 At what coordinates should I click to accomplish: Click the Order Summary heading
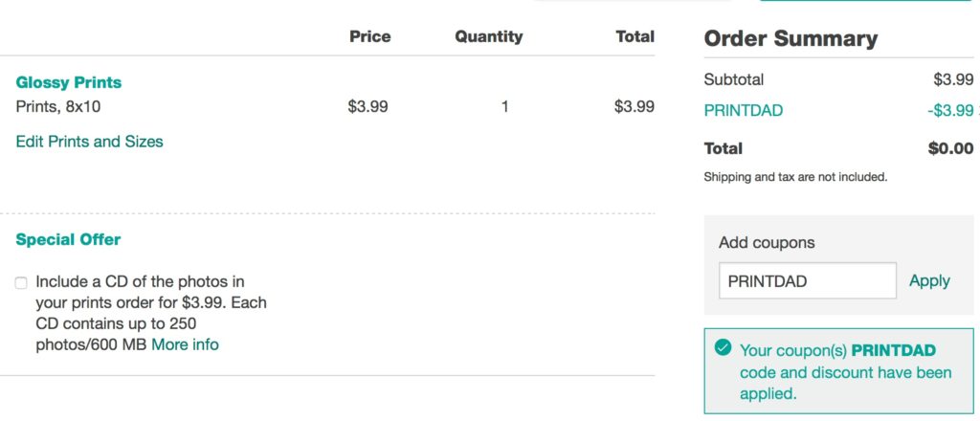[x=791, y=38]
